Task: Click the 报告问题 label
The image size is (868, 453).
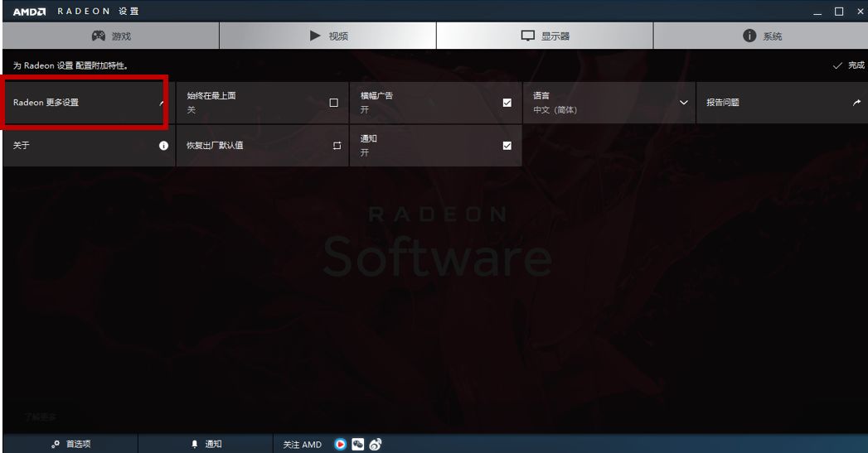Action: pyautogui.click(x=723, y=103)
